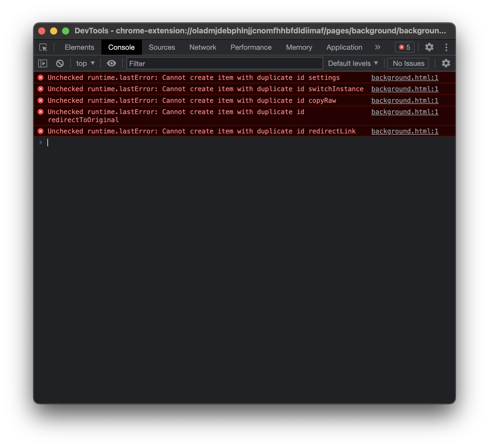Open the console sidebar panel icon
This screenshot has width=489, height=448.
click(43, 63)
